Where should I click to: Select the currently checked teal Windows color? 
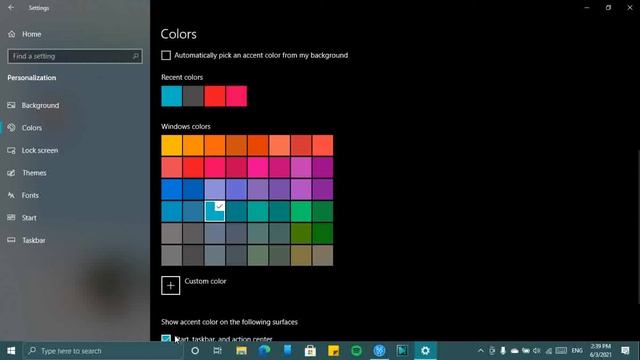[215, 211]
